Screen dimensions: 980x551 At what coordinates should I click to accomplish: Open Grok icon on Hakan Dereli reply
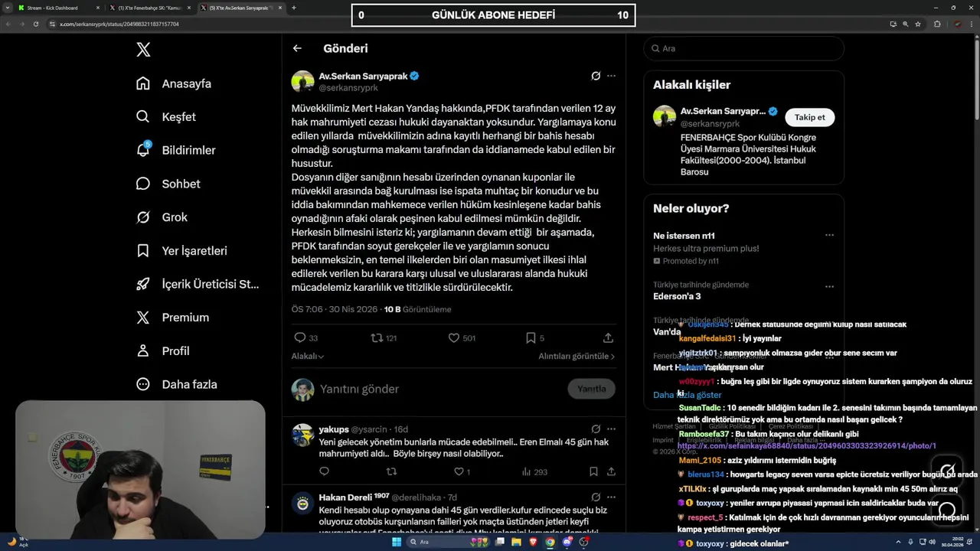tap(596, 497)
